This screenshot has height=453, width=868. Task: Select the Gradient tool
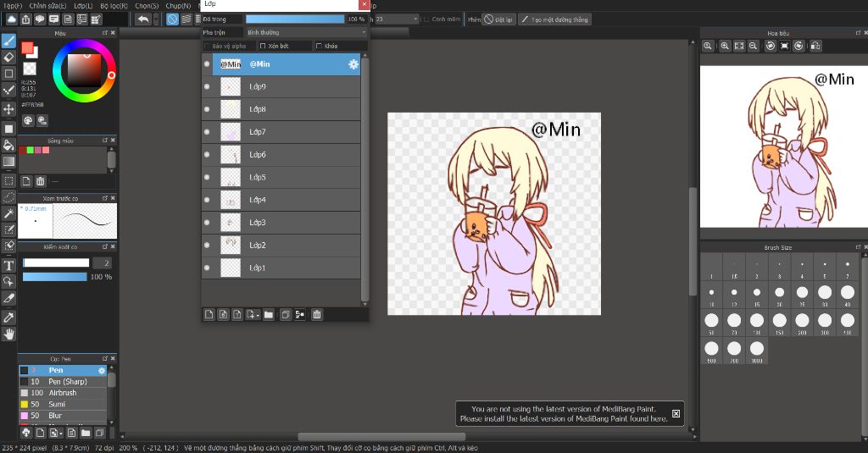tap(8, 162)
